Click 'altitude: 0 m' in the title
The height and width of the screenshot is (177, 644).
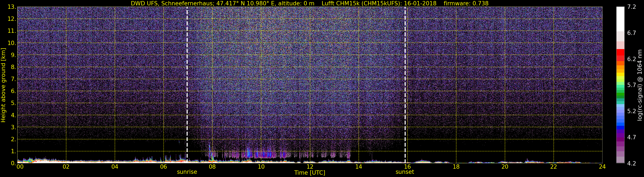pos(296,3)
